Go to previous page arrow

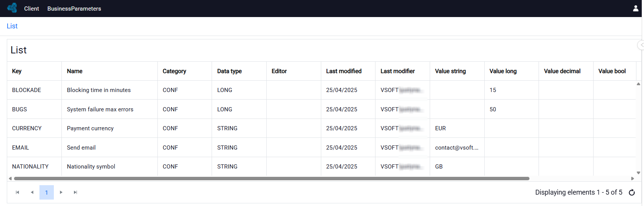[x=32, y=192]
